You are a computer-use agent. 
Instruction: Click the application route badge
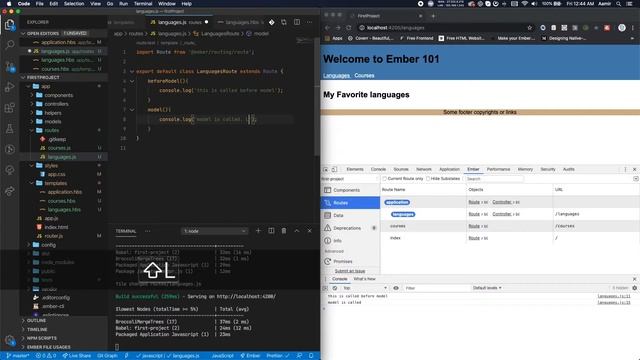coord(397,202)
